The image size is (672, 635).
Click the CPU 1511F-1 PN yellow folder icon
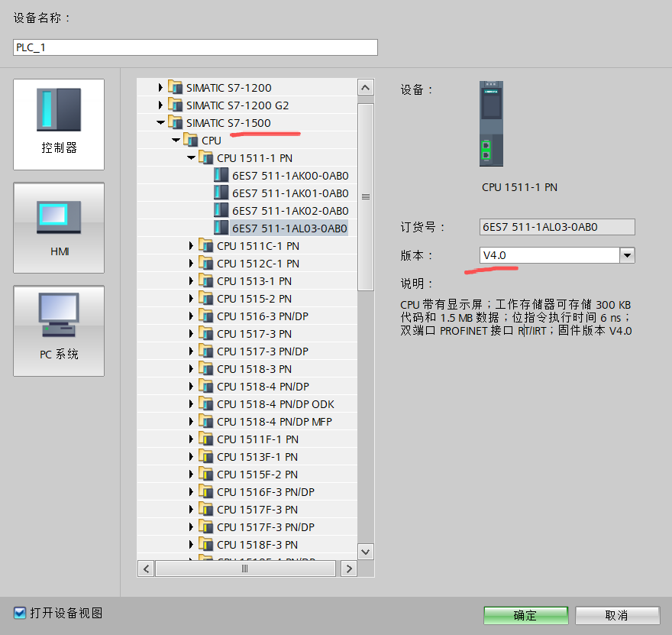click(x=205, y=439)
